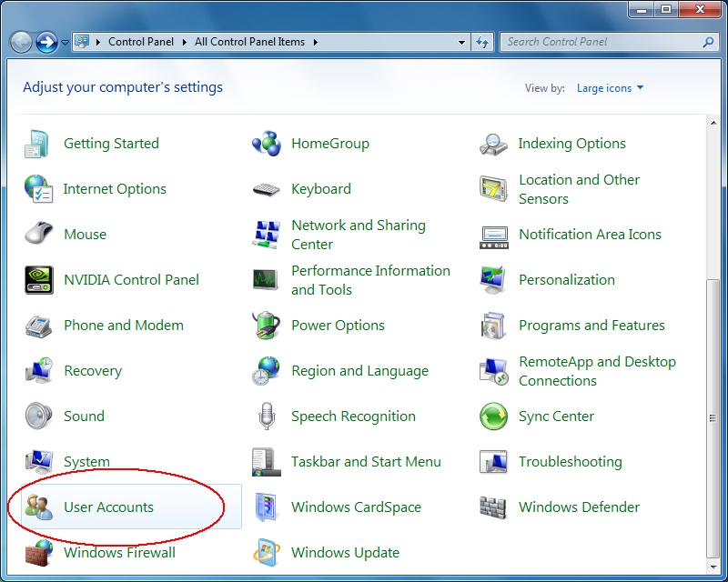Open the Network and Sharing Center icon
The height and width of the screenshot is (582, 728).
pyautogui.click(x=267, y=235)
